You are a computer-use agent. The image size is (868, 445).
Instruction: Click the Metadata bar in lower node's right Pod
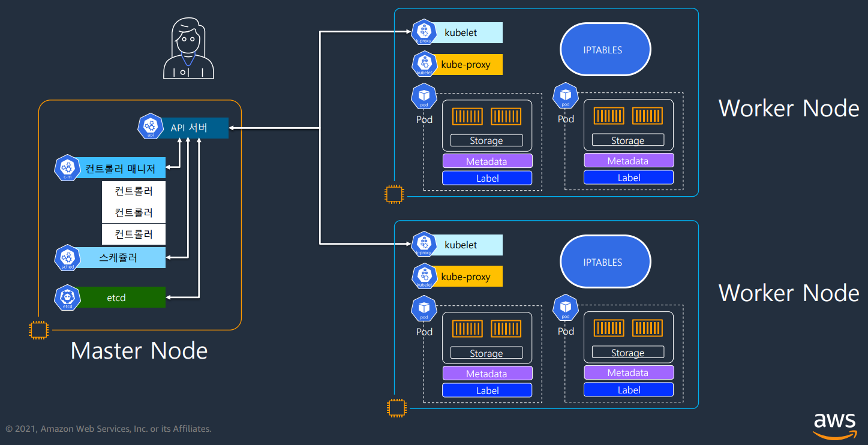(x=629, y=372)
